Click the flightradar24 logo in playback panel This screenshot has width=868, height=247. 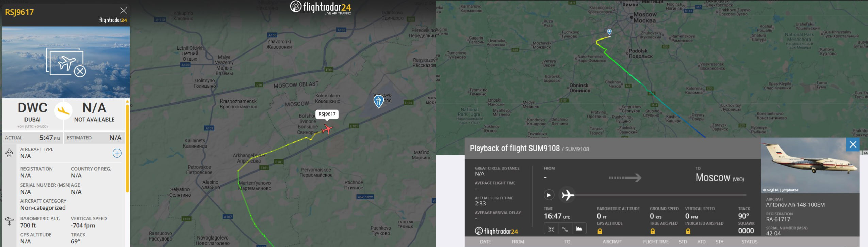coord(496,231)
